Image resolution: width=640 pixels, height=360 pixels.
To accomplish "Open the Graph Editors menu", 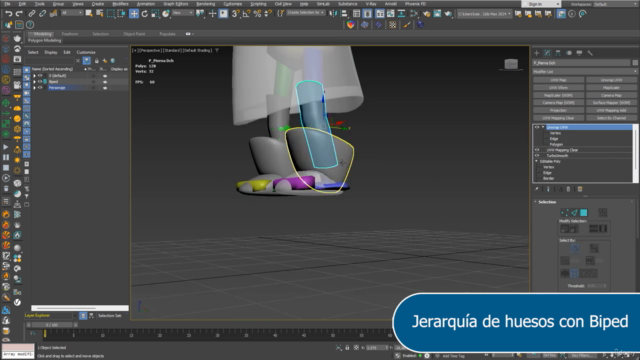I will coord(176,4).
